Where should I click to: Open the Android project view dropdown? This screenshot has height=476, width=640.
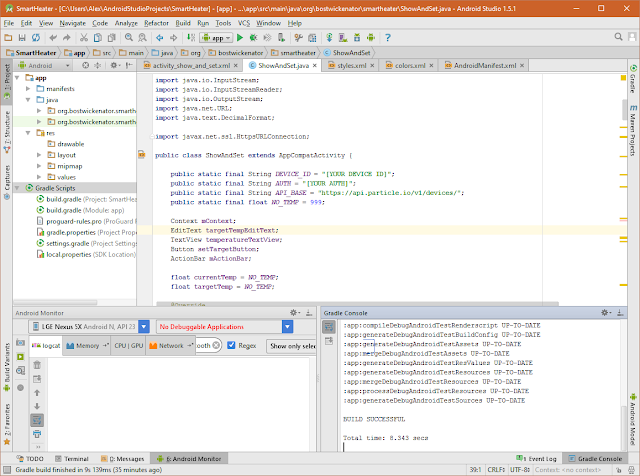44,65
